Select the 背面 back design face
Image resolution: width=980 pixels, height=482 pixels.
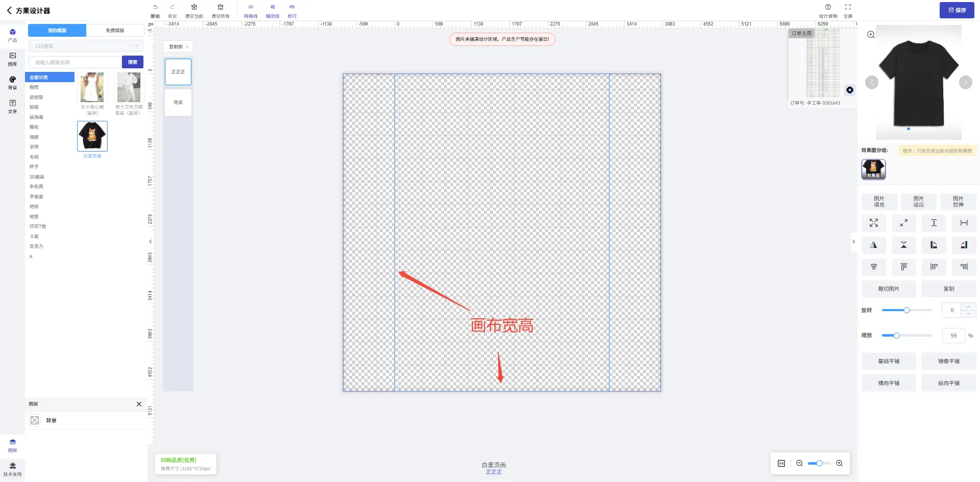tap(178, 103)
